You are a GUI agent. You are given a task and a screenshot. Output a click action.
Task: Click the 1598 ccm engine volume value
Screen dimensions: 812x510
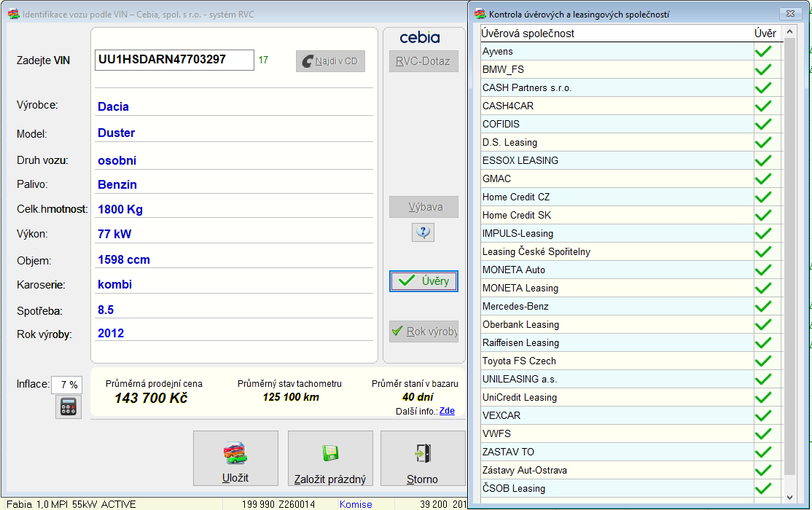point(124,260)
